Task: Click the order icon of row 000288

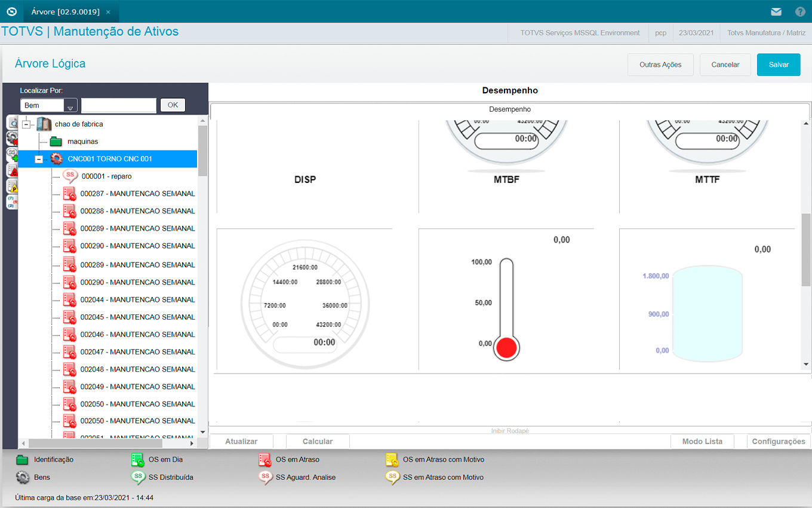Action: [x=70, y=211]
